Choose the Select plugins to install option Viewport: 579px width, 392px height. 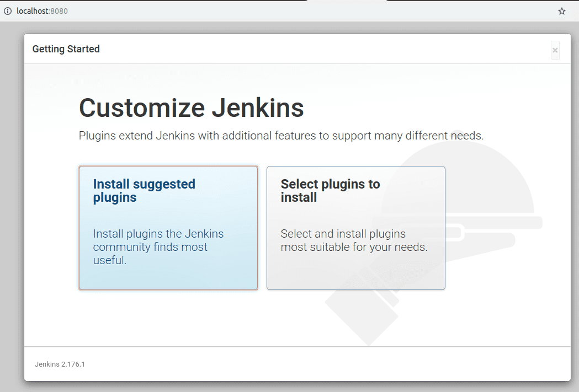pos(355,228)
